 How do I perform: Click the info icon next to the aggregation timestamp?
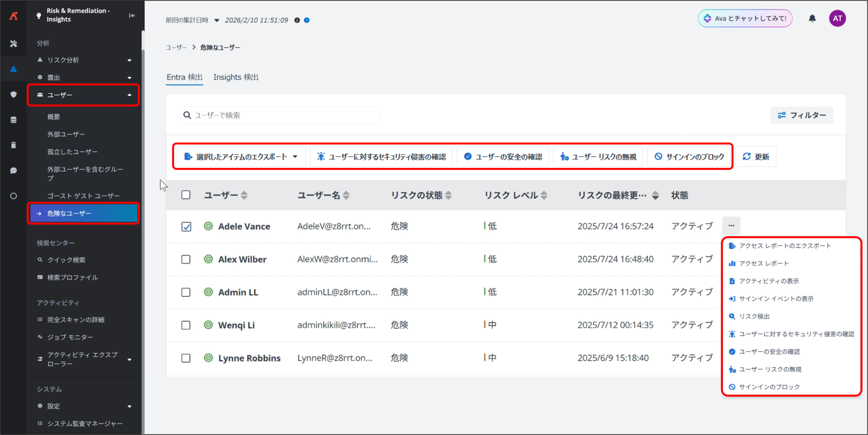(x=297, y=20)
